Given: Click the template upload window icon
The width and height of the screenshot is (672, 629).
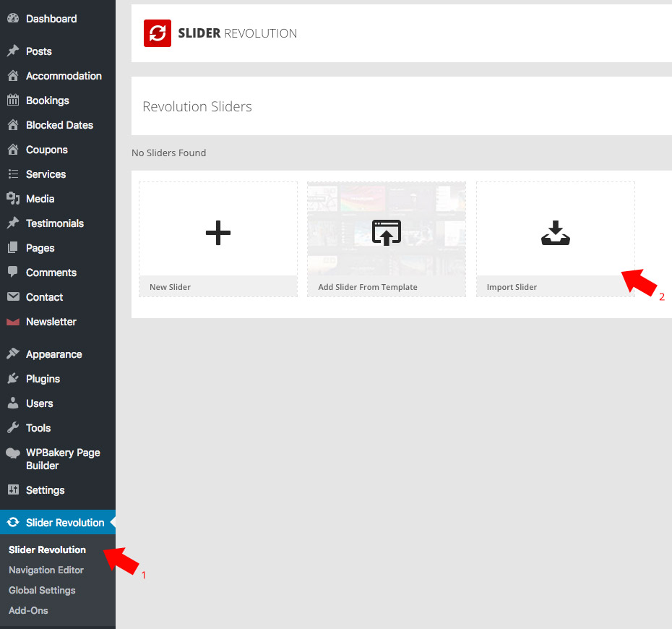Looking at the screenshot, I should (x=387, y=233).
